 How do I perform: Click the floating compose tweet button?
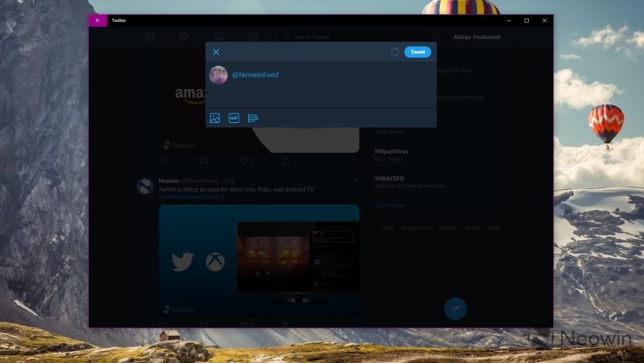click(456, 309)
